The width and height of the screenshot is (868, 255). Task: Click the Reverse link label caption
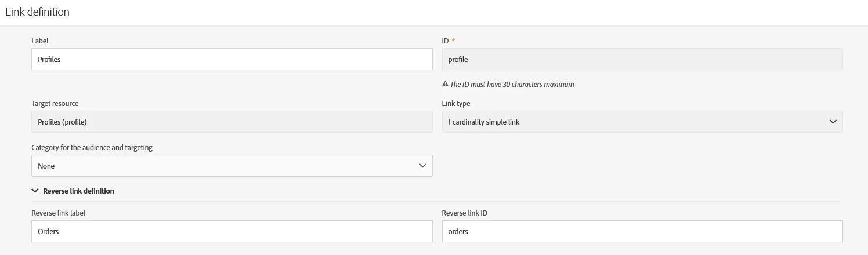coord(58,213)
